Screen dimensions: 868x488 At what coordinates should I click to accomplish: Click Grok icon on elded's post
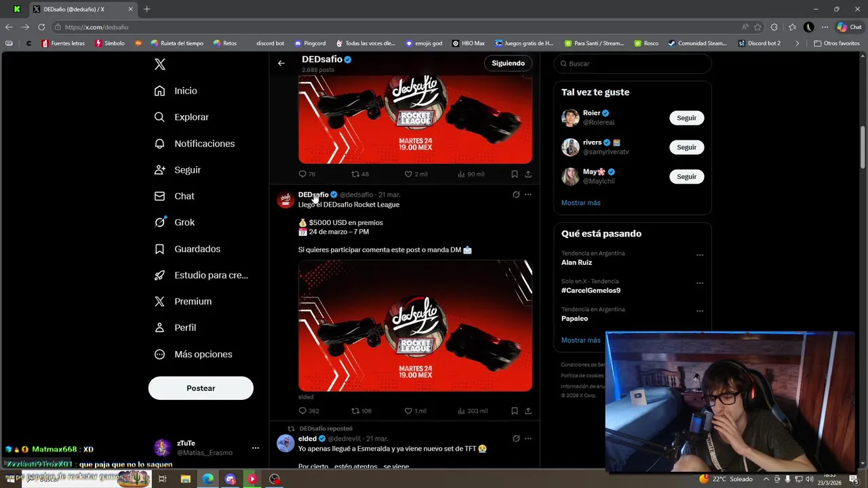point(515,439)
